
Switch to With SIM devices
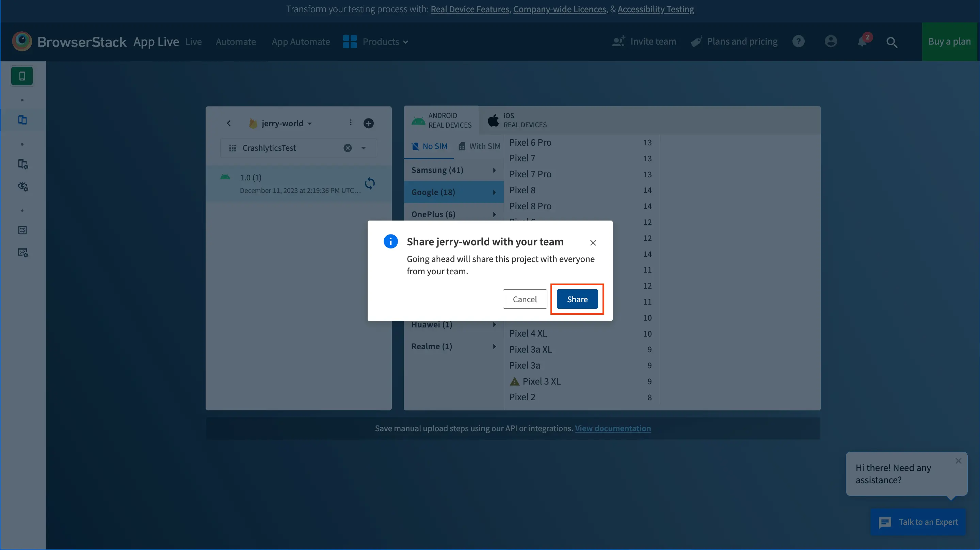pyautogui.click(x=479, y=146)
